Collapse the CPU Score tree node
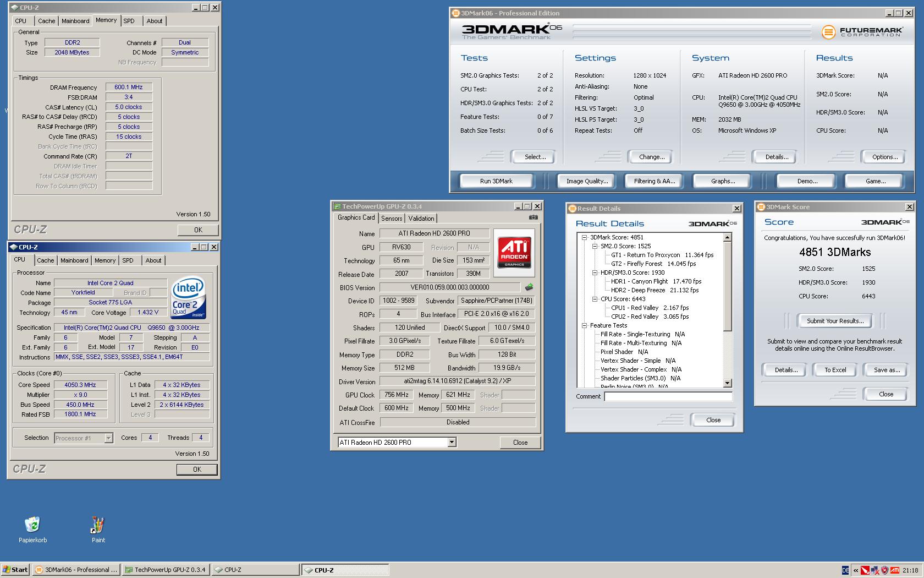924x578 pixels. click(x=595, y=299)
